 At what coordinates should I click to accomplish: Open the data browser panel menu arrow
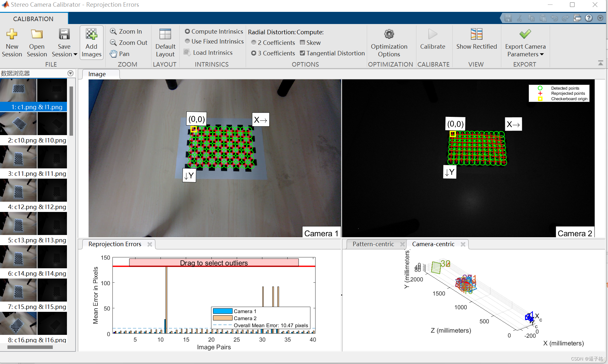[x=70, y=73]
